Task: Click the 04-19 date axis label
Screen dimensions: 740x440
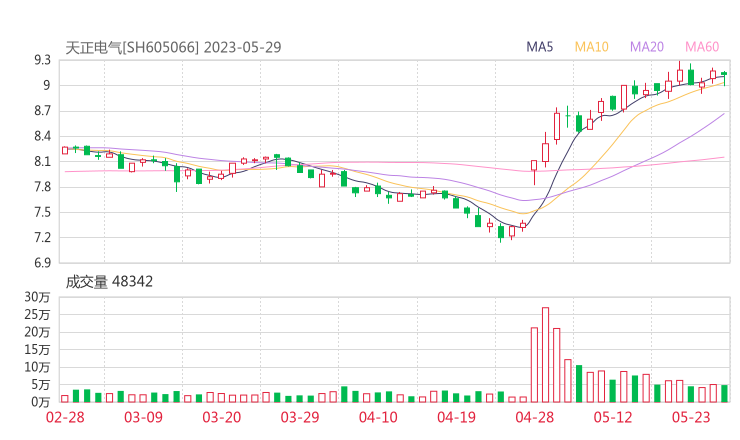Action: (456, 417)
